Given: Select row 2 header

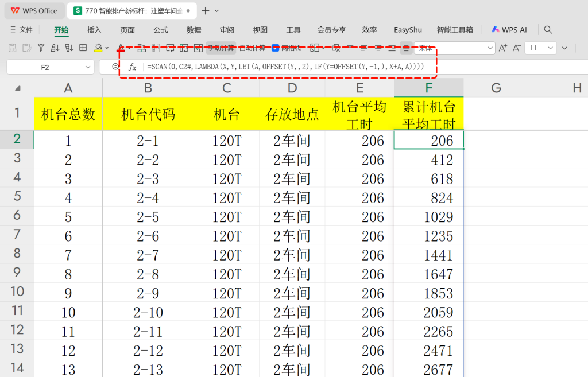Looking at the screenshot, I should click(17, 139).
